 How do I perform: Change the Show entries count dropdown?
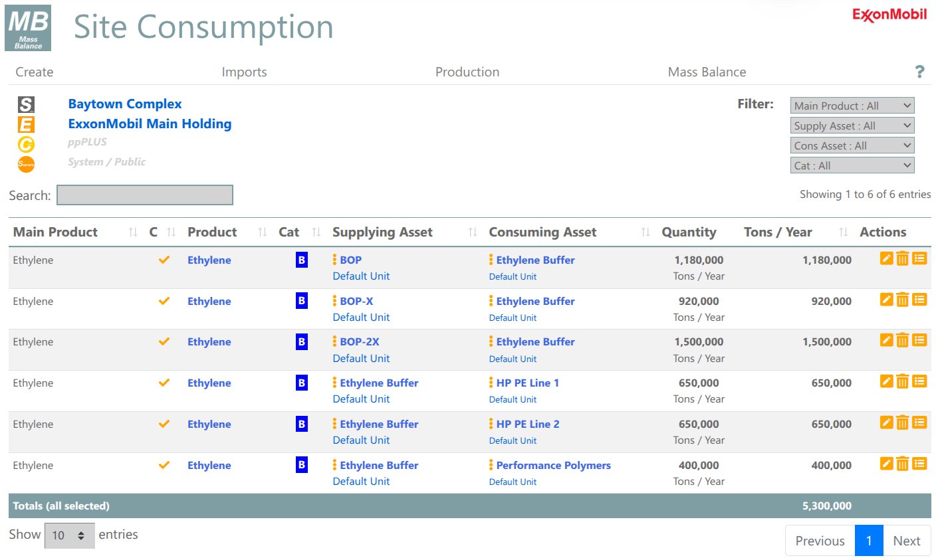click(70, 535)
